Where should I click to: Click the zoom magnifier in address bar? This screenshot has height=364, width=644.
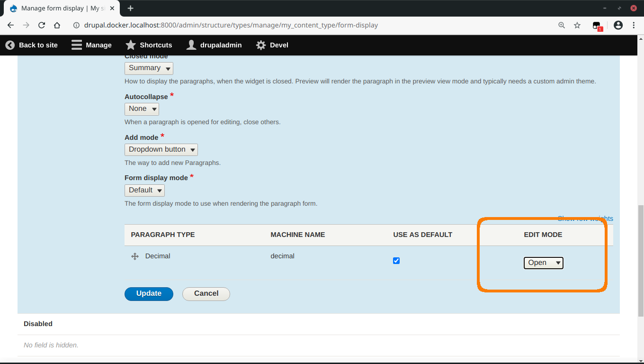561,25
